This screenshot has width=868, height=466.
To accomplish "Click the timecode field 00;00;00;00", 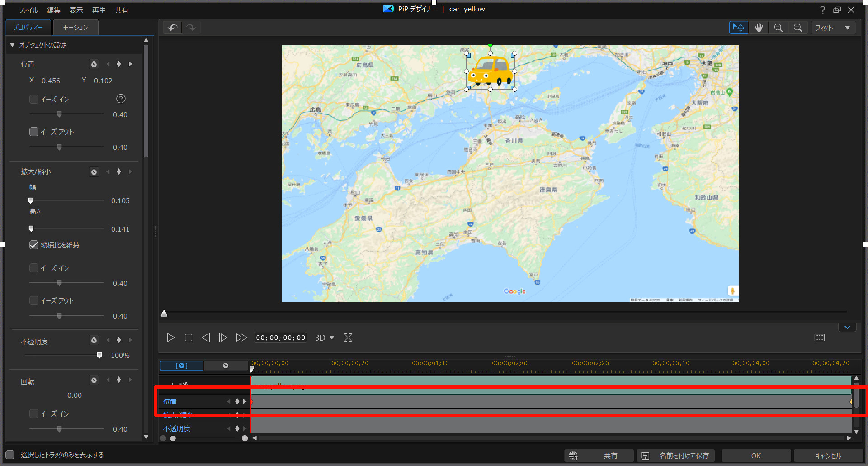I will pyautogui.click(x=280, y=338).
